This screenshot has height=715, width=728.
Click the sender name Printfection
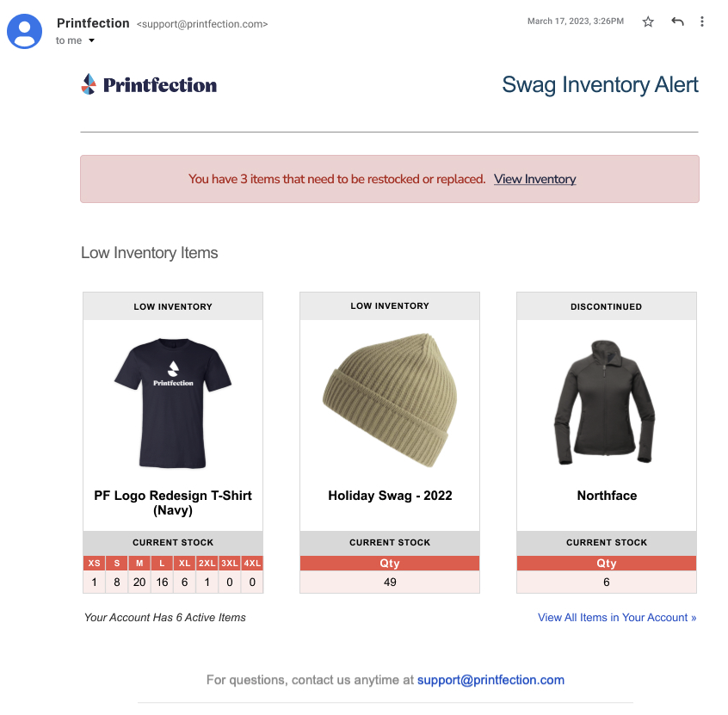tap(93, 23)
